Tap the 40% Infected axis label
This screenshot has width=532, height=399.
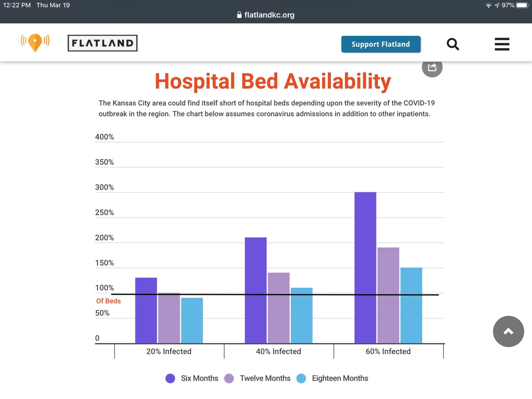tap(278, 351)
